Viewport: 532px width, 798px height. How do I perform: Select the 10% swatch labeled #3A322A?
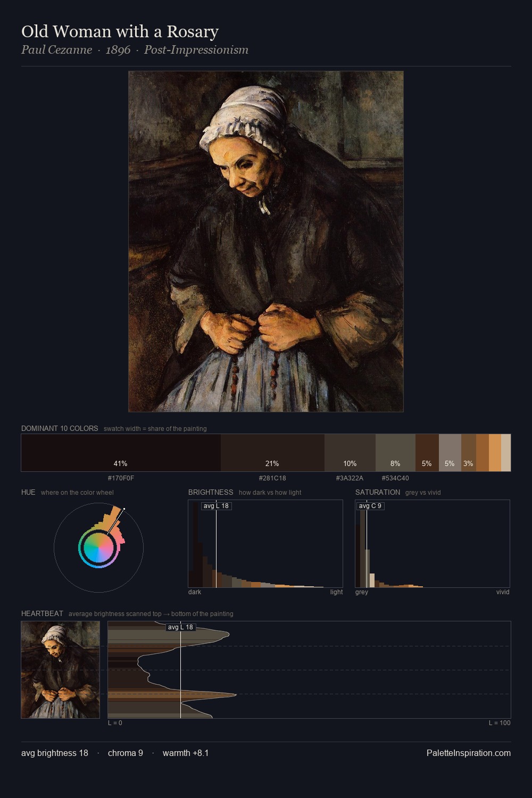[x=350, y=453]
